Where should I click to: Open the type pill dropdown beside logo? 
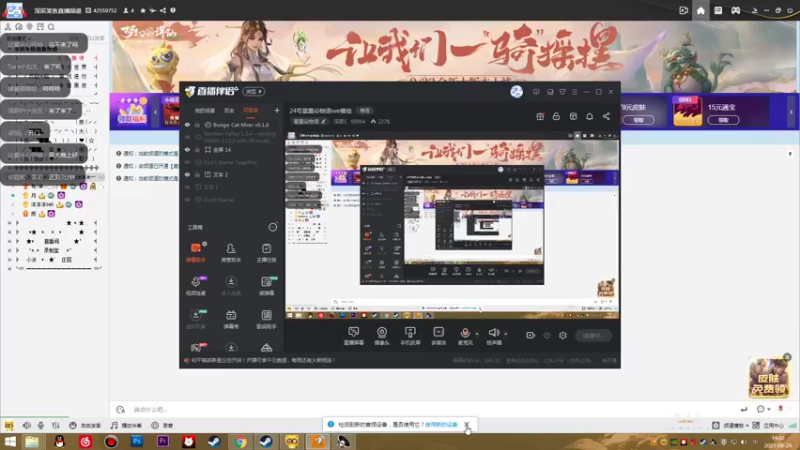pos(254,92)
